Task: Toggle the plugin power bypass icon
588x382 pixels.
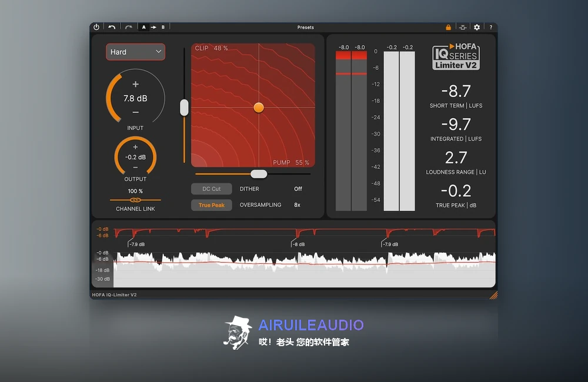Action: [96, 27]
